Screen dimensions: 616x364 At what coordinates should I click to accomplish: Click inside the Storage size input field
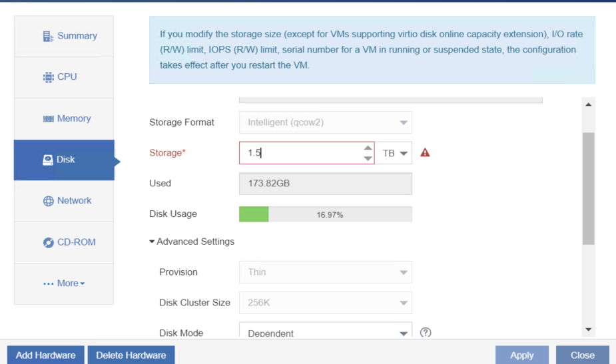click(302, 153)
